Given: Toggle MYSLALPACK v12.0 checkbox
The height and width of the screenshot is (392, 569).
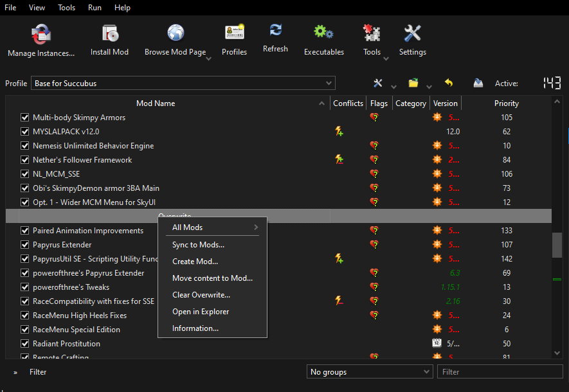Looking at the screenshot, I should [24, 132].
